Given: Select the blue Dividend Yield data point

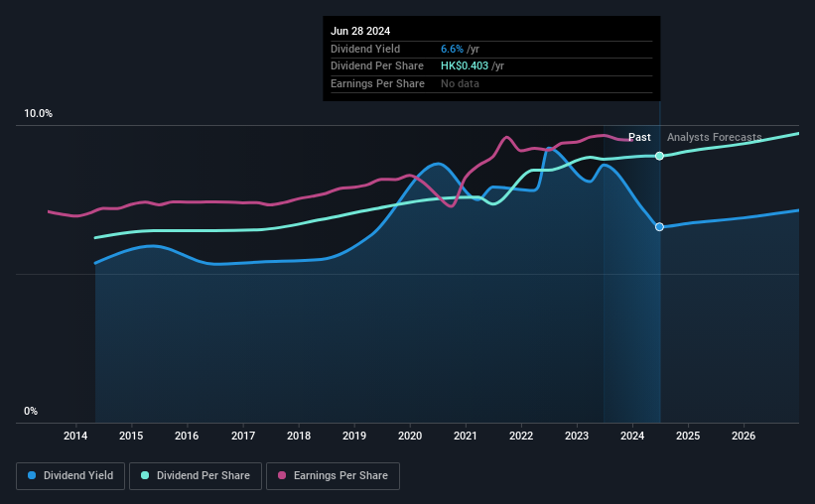Looking at the screenshot, I should (659, 226).
